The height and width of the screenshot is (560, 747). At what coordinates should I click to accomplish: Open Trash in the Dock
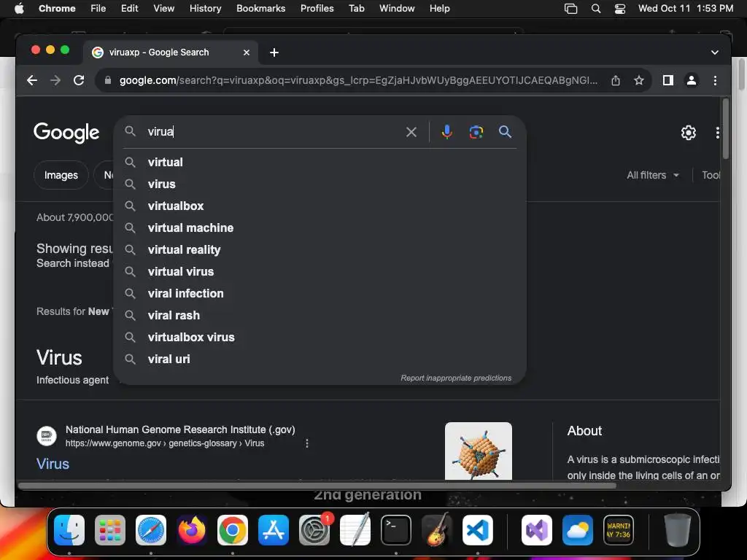click(x=677, y=530)
